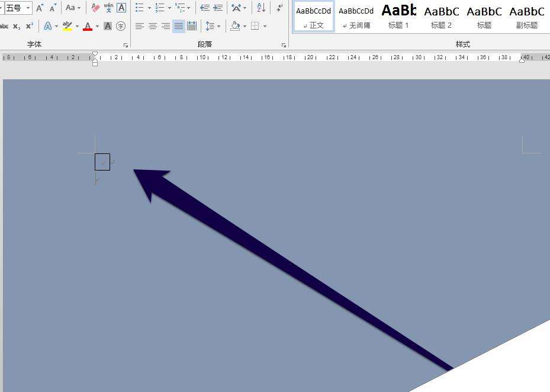Open the font size 五号 dropdown
This screenshot has height=392, width=550.
(28, 8)
